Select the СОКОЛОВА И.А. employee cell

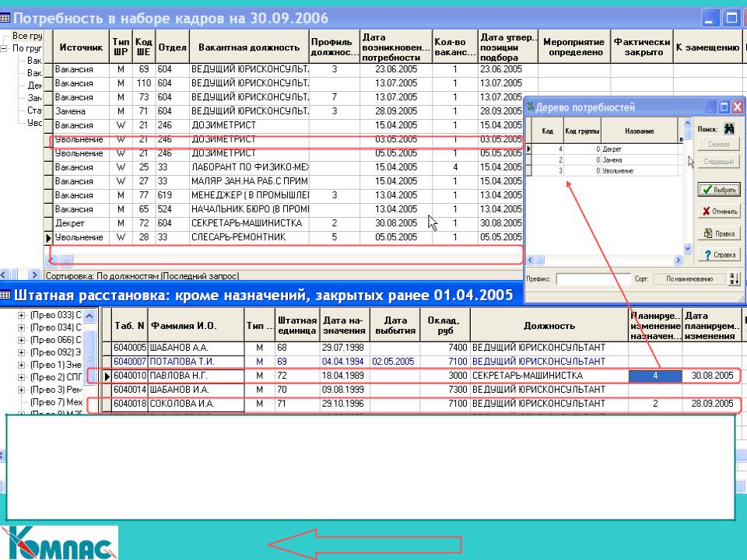pos(196,404)
